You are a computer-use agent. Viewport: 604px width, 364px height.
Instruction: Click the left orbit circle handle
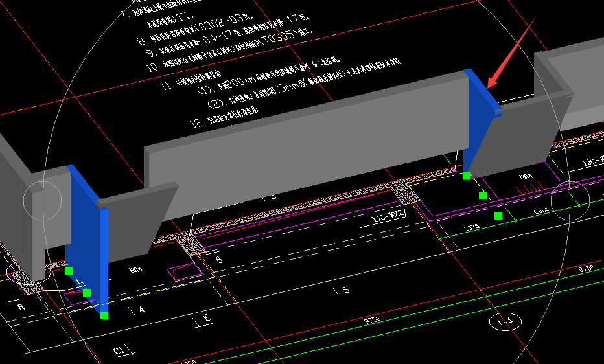(x=42, y=201)
